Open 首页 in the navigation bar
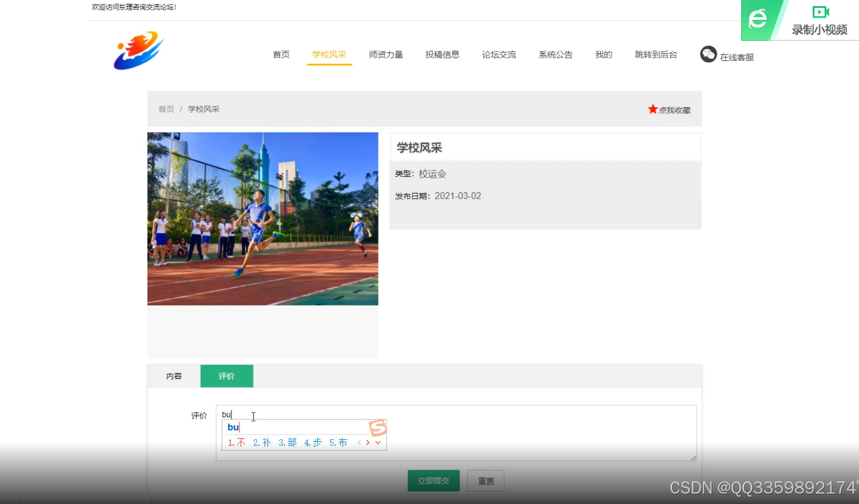Image resolution: width=859 pixels, height=504 pixels. 281,54
